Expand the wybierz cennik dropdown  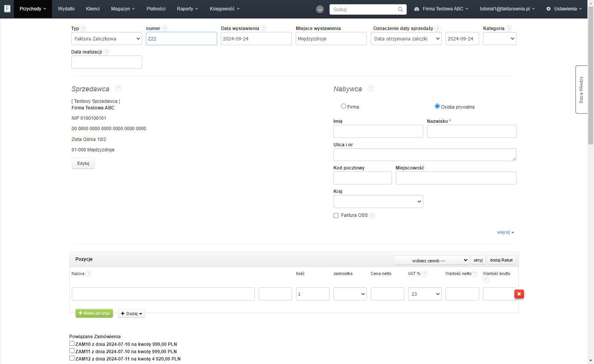click(431, 260)
